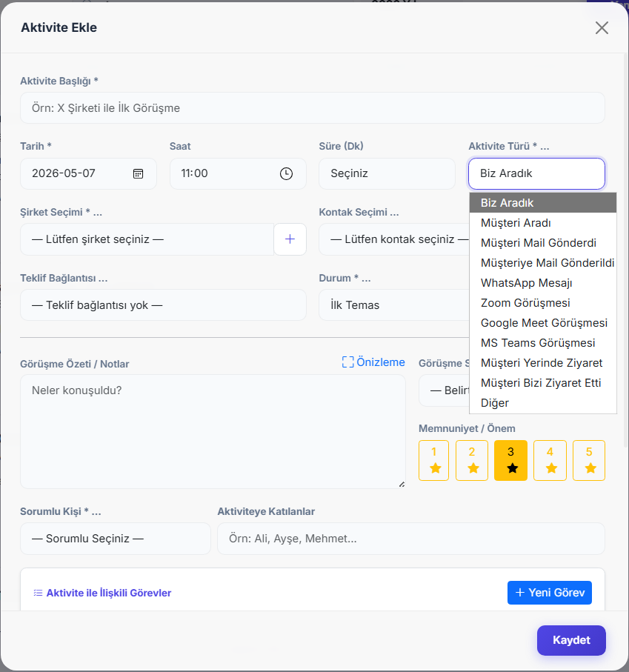Select Müşteri Aradı option
Image resolution: width=629 pixels, height=672 pixels.
coord(543,223)
